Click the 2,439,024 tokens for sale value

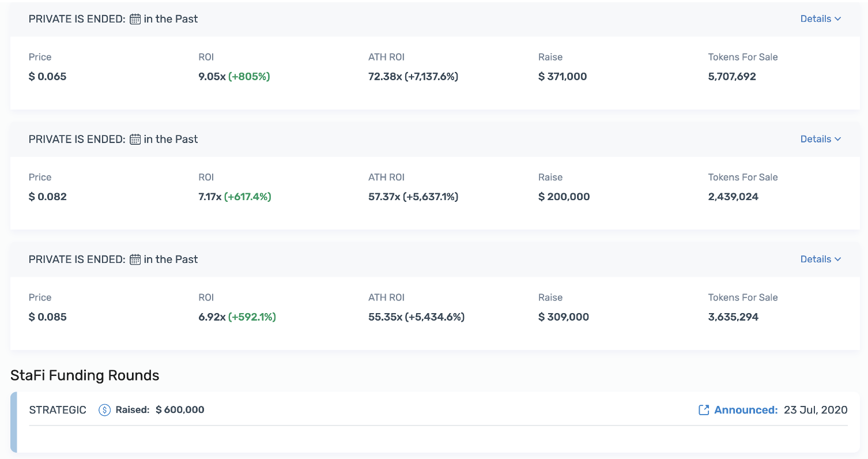click(x=733, y=197)
